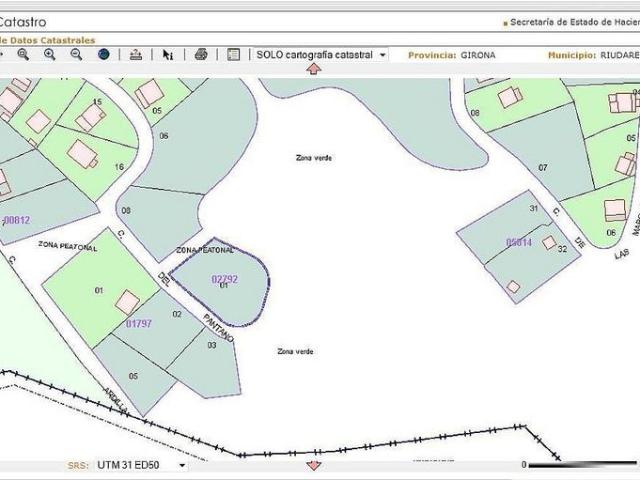Viewport: 640px width, 480px height.
Task: Click the red down arrow pan control
Action: tap(313, 465)
